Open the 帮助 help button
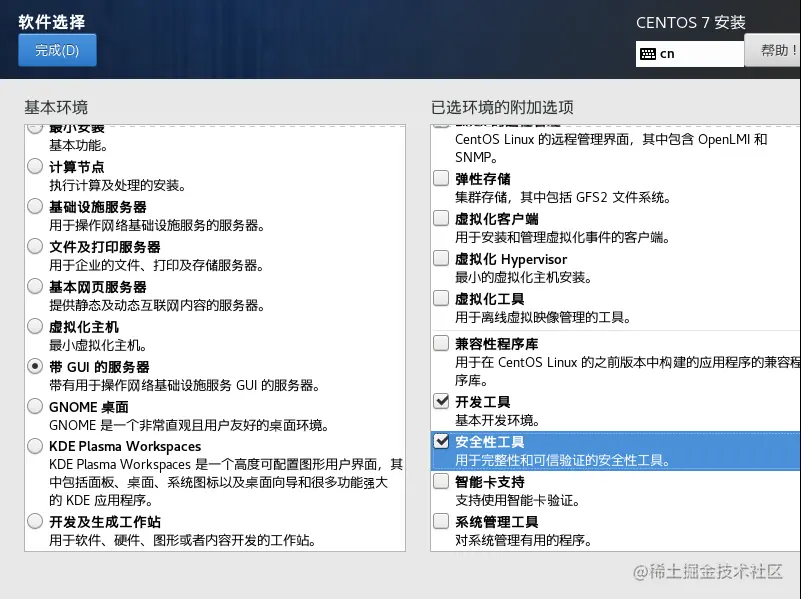This screenshot has width=801, height=599. (x=772, y=50)
